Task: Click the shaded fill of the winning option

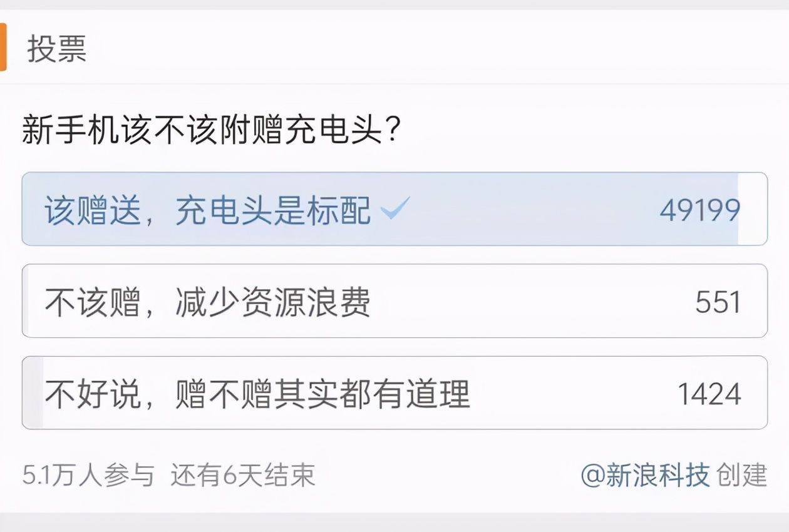Action: 564,209
